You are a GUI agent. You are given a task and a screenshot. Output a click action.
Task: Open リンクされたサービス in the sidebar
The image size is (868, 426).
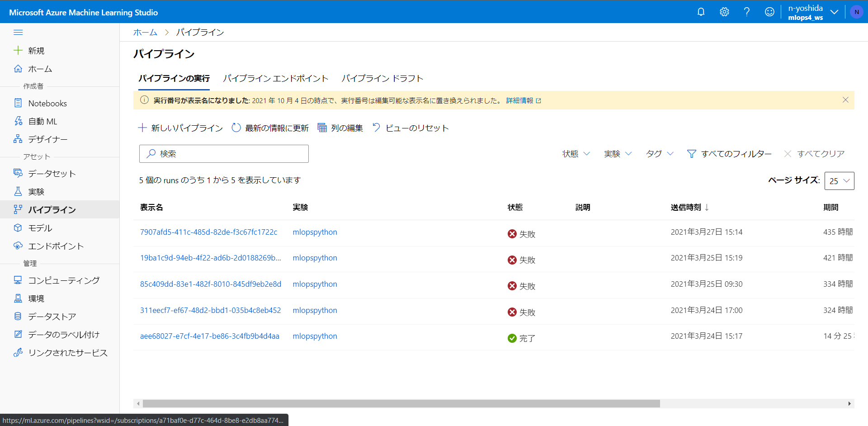point(61,353)
